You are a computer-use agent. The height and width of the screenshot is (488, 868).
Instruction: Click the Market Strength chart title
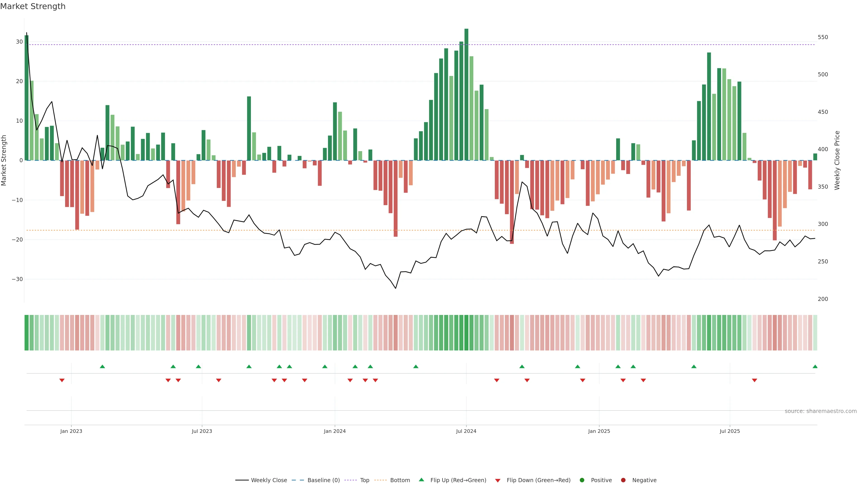click(33, 6)
